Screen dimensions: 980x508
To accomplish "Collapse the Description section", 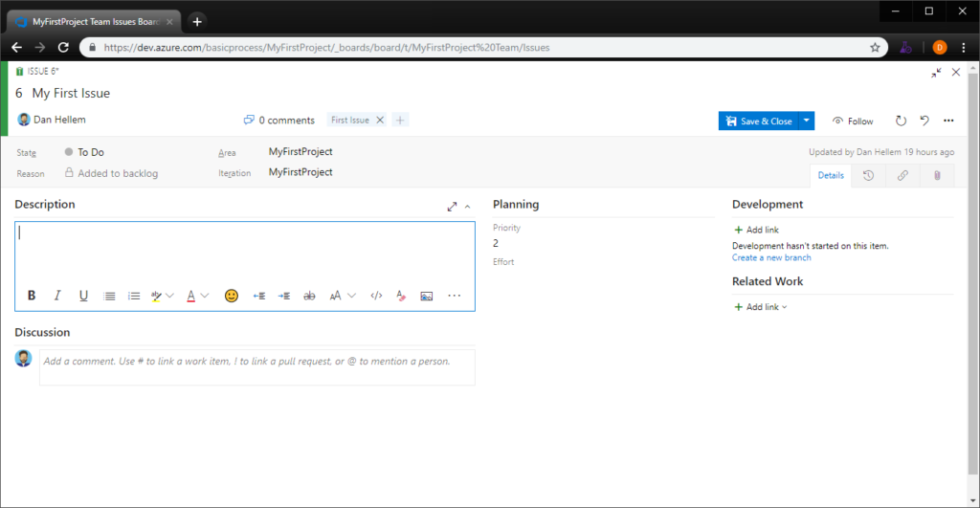I will point(468,206).
